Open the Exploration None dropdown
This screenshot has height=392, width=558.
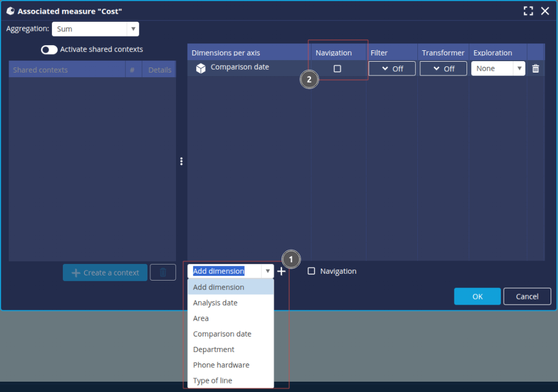497,69
